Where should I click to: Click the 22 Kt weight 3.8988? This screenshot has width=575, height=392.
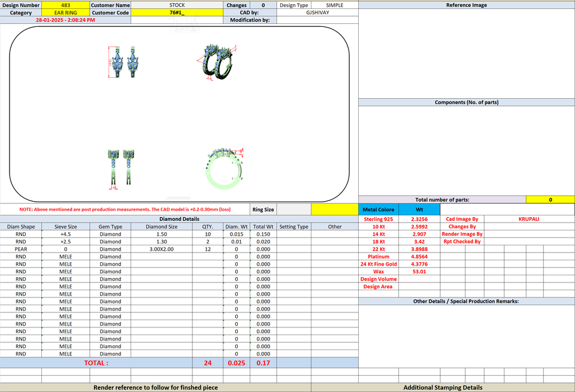point(419,249)
